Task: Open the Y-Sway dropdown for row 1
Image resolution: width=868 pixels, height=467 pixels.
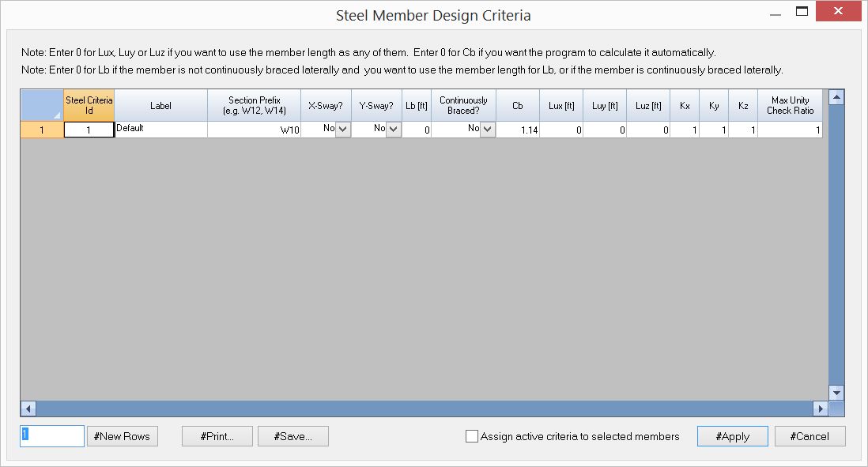Action: click(394, 129)
